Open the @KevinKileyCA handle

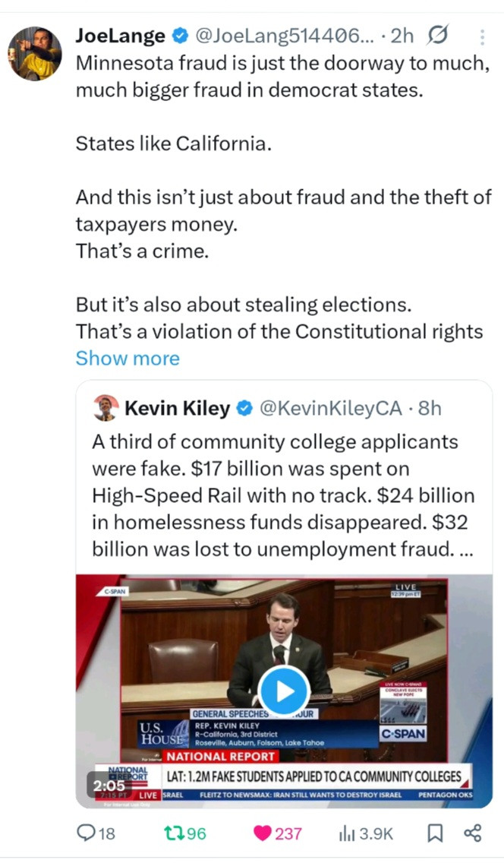coord(330,409)
